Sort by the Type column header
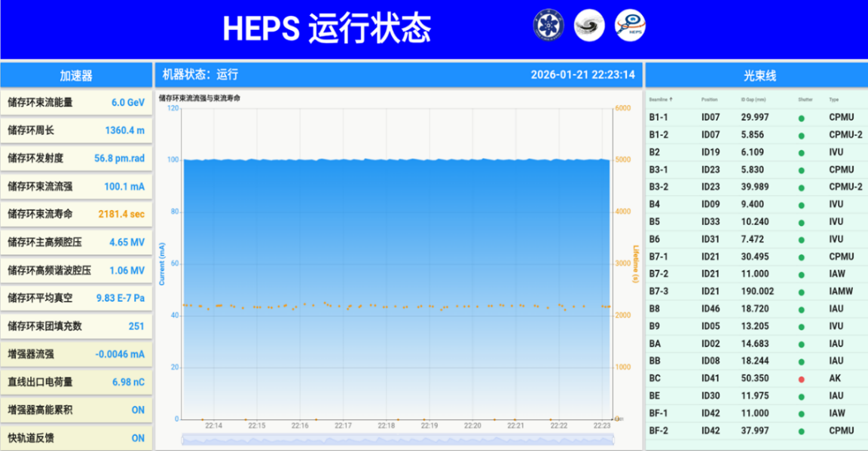The width and height of the screenshot is (868, 451). (834, 99)
